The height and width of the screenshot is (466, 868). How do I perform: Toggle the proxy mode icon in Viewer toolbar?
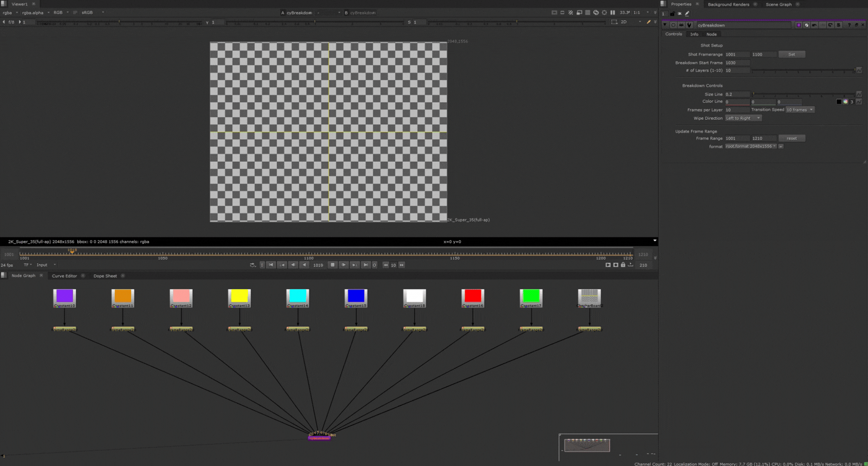click(579, 12)
